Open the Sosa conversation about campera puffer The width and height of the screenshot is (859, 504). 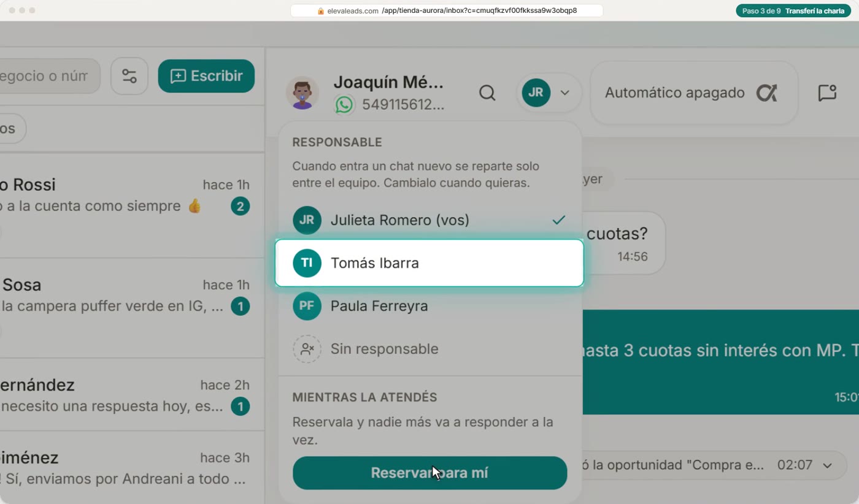132,308
